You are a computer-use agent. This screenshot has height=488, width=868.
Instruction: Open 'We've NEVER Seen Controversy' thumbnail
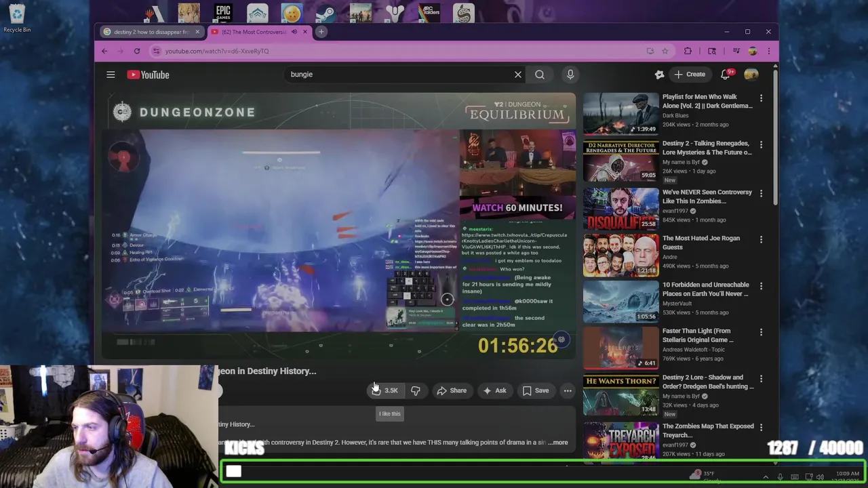click(620, 209)
